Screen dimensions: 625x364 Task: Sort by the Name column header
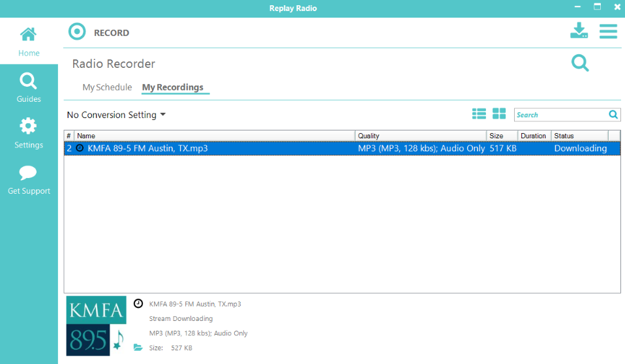click(x=215, y=136)
